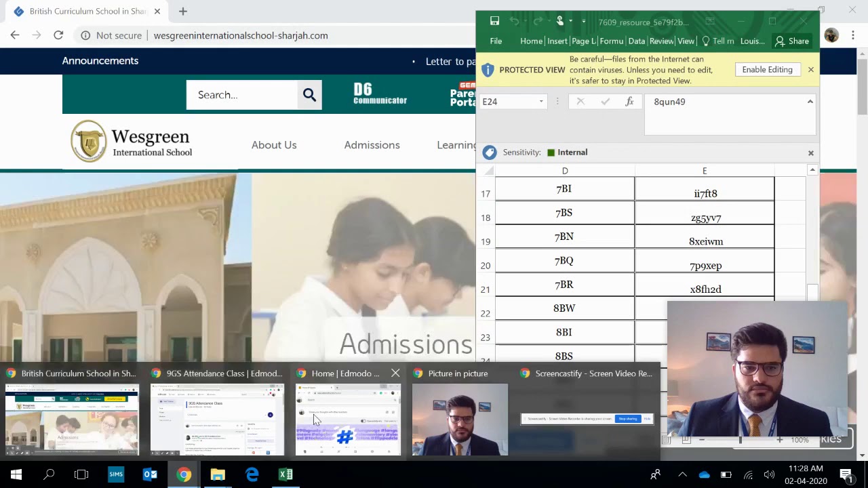Open a new Chrome tab
Viewport: 868px width, 488px height.
tap(183, 12)
